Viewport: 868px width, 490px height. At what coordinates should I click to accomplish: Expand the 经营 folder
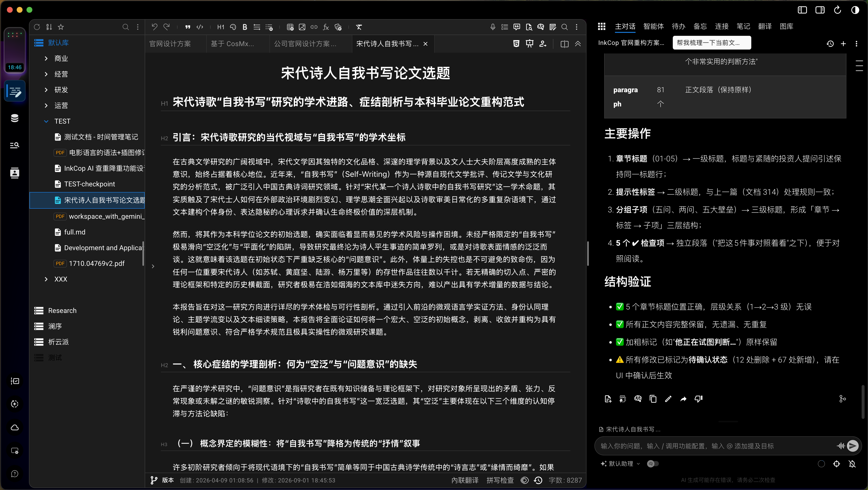[x=46, y=74]
